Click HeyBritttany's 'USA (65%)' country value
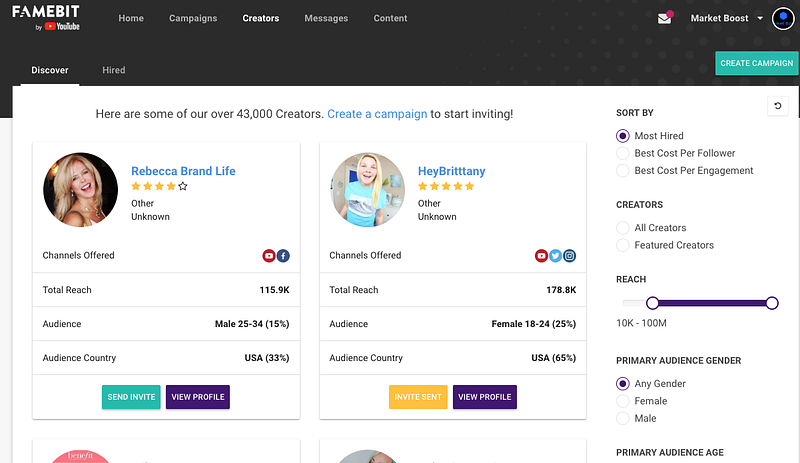Viewport: 800px width, 463px height. [554, 358]
